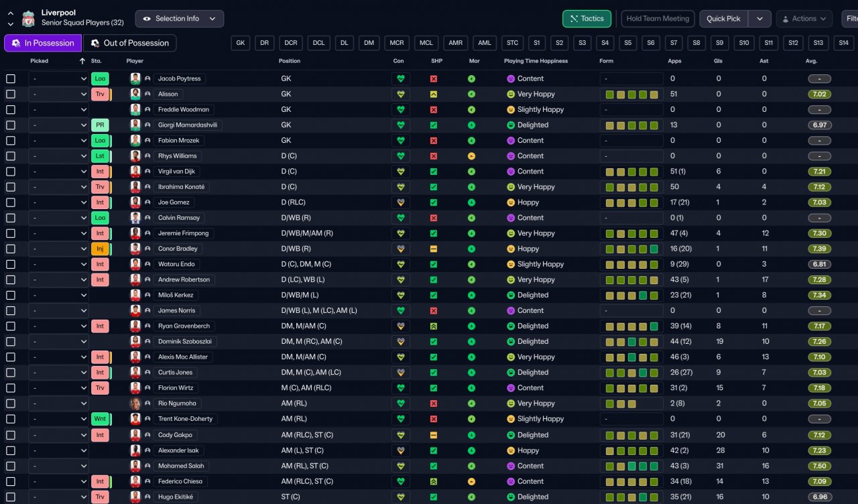This screenshot has width=858, height=504.
Task: Click Joe Gomez's condition heart icon
Action: (401, 202)
